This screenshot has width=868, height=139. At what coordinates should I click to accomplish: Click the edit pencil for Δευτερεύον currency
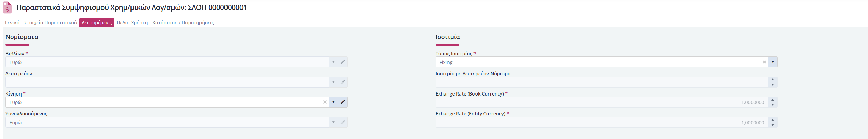pyautogui.click(x=343, y=82)
